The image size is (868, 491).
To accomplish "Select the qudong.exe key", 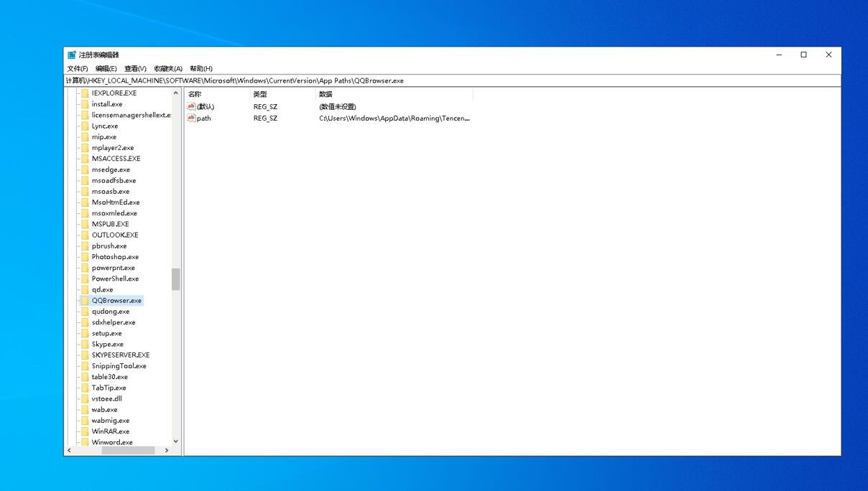I will coord(111,312).
